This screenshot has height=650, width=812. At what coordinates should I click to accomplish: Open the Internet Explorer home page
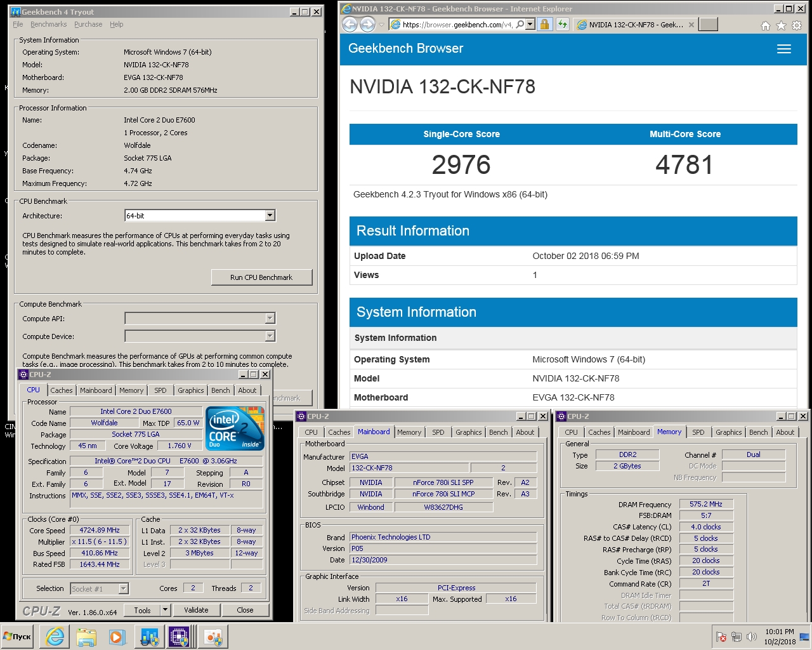766,25
